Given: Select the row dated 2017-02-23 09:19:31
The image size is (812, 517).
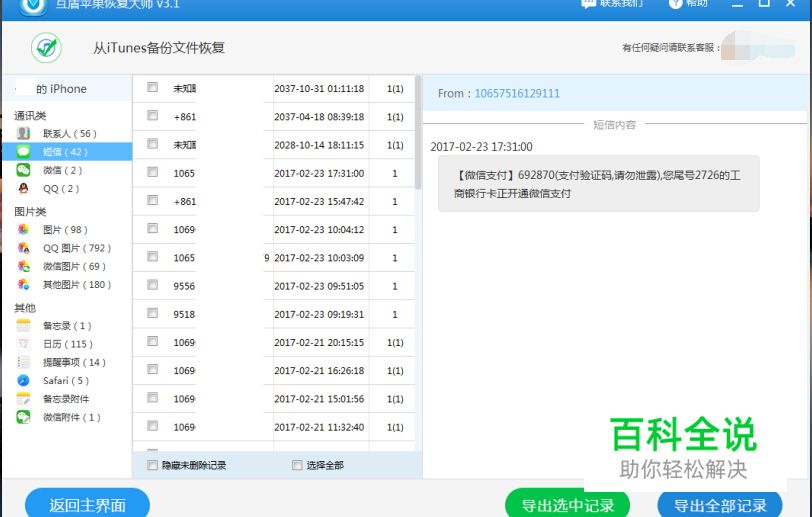Looking at the screenshot, I should click(274, 314).
